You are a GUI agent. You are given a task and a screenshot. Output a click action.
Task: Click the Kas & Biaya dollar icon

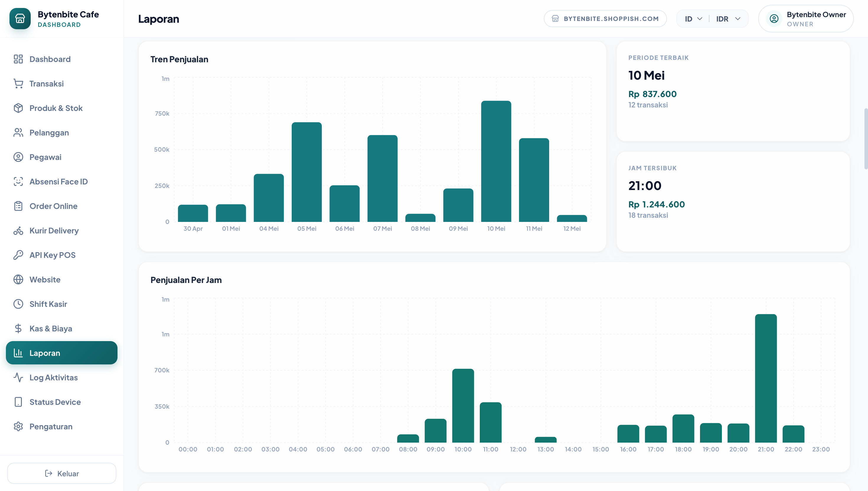[x=18, y=328]
